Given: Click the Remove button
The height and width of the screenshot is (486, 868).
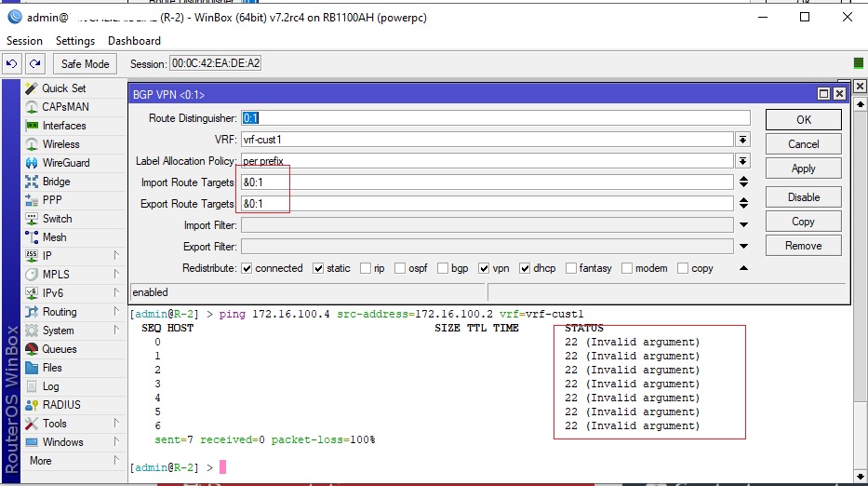Looking at the screenshot, I should click(x=804, y=246).
